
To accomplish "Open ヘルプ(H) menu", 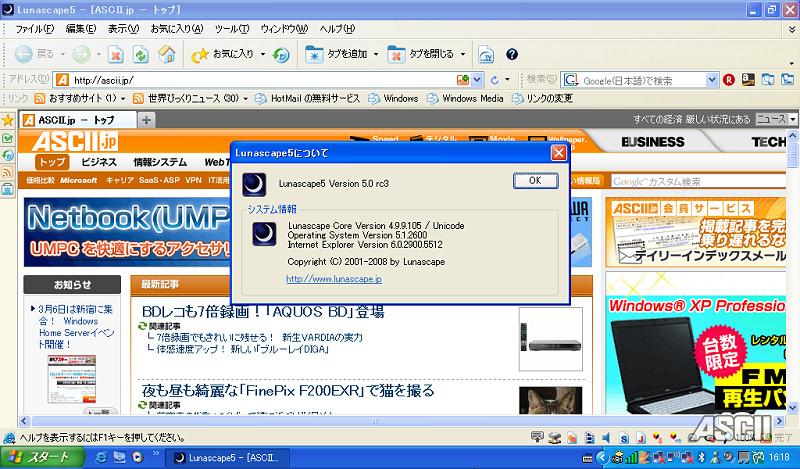I will pos(337,29).
